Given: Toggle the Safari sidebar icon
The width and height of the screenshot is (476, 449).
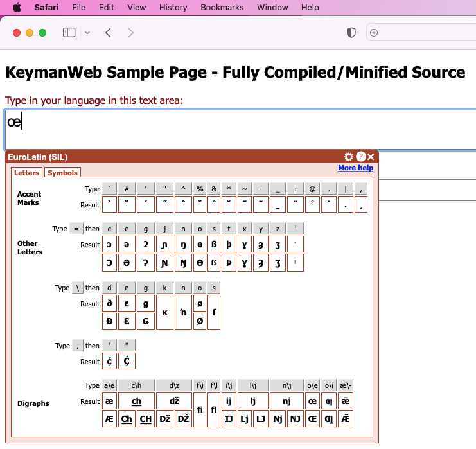Looking at the screenshot, I should [69, 33].
